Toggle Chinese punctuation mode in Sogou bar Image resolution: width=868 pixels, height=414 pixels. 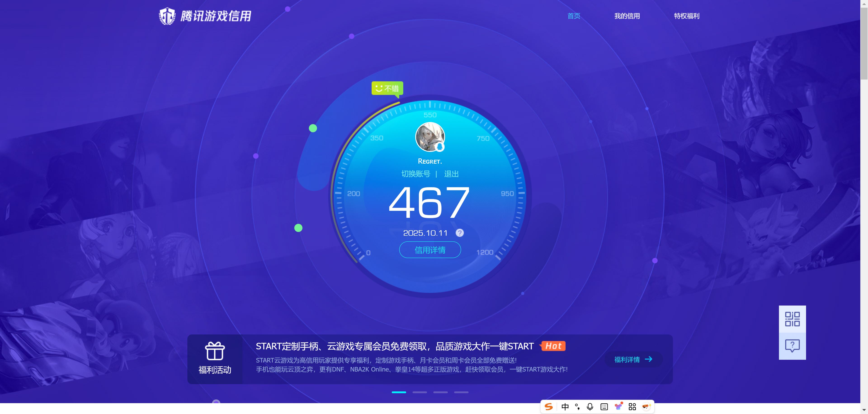pyautogui.click(x=578, y=407)
